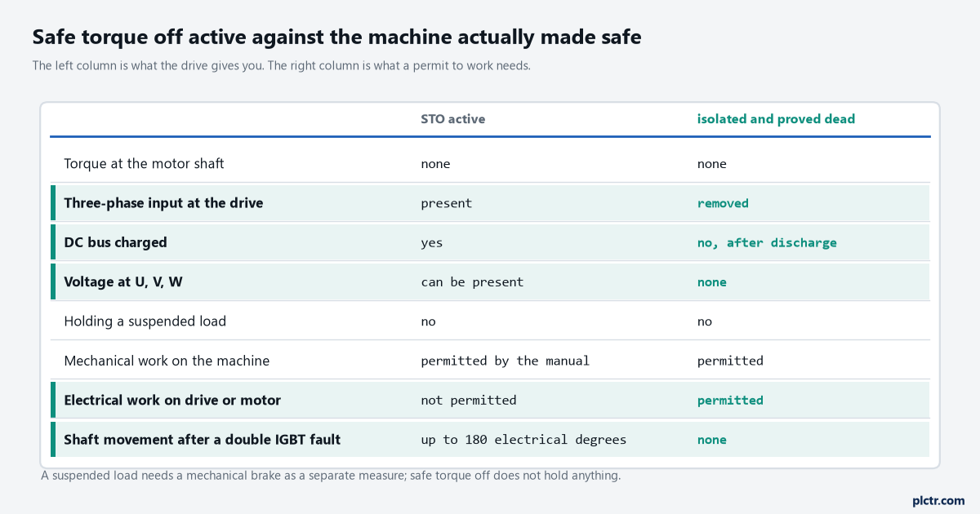This screenshot has width=980, height=514.
Task: Click the "not permitted" electrical work value
Action: coord(469,401)
